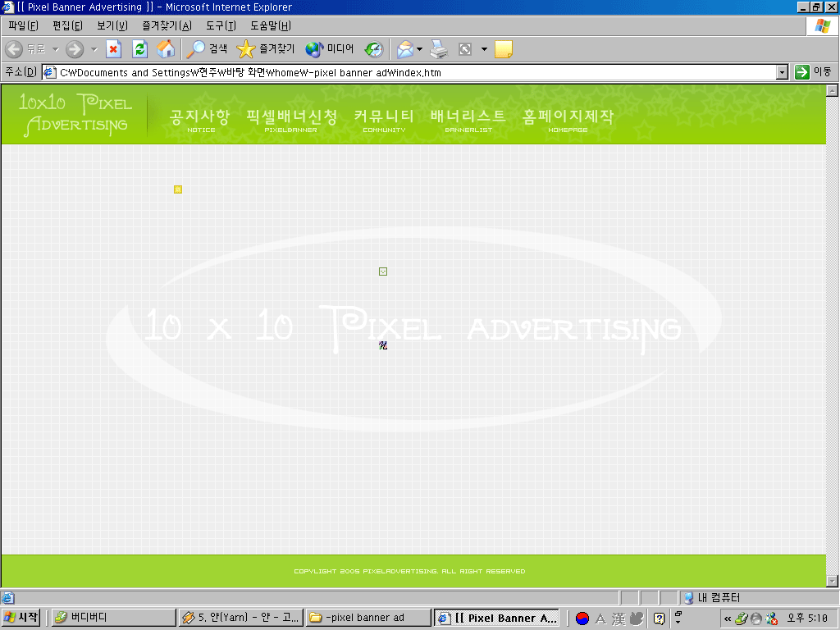
Task: Click the Refresh page icon
Action: click(139, 49)
